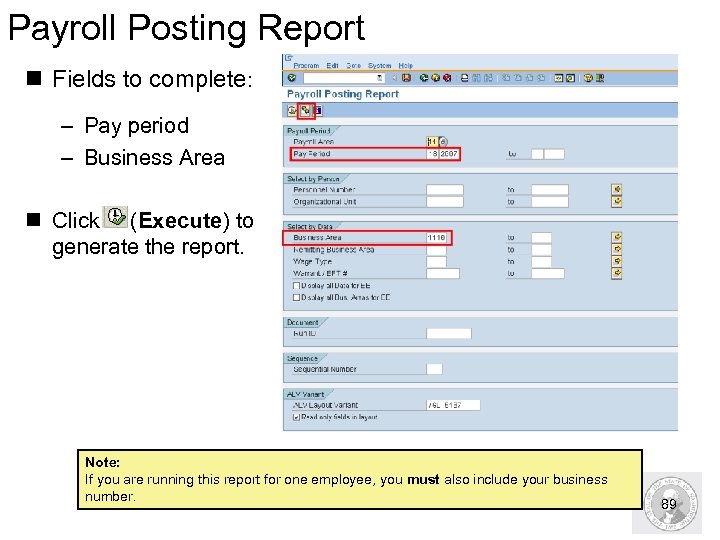Image resolution: width=720 pixels, height=540 pixels.
Task: Click the Remitting Business Area from field
Action: coord(436,250)
